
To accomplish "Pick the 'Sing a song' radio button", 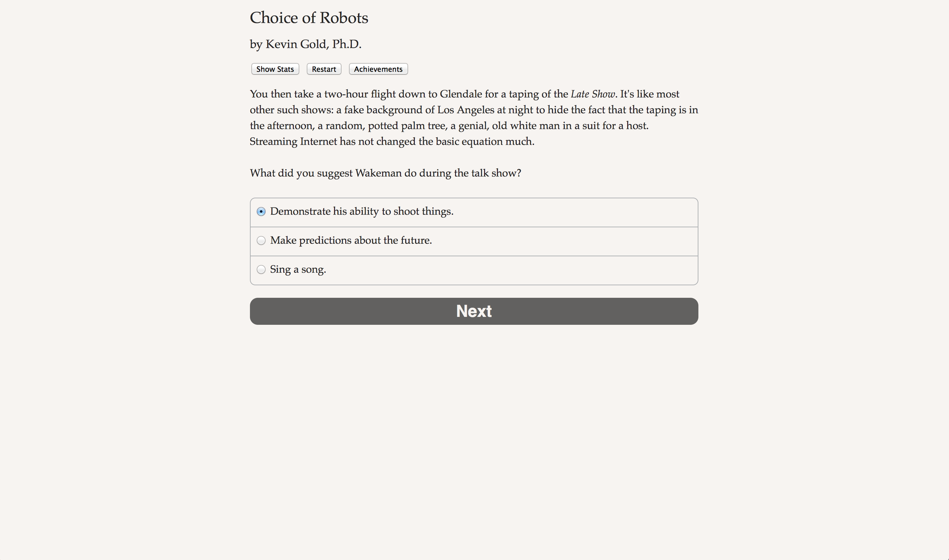I will [x=261, y=270].
